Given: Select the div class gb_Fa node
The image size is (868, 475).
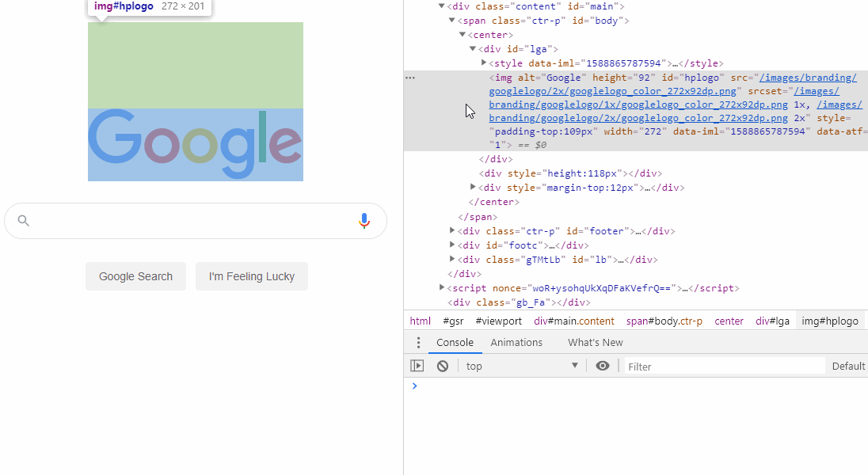Looking at the screenshot, I should pyautogui.click(x=519, y=302).
